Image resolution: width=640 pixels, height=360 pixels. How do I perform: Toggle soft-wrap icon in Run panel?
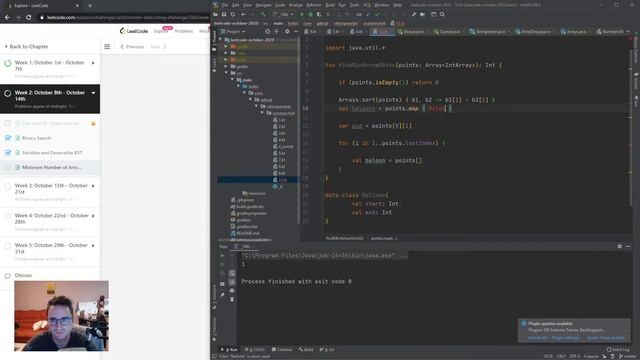[x=232, y=273]
